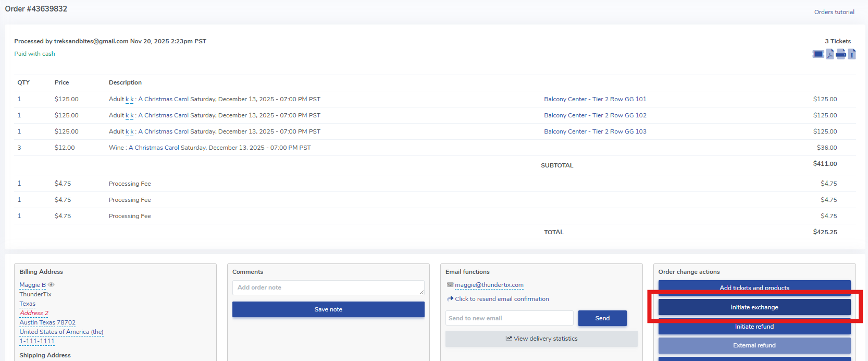
Task: Click the Wine : A Christmas Carol row
Action: coord(435,148)
